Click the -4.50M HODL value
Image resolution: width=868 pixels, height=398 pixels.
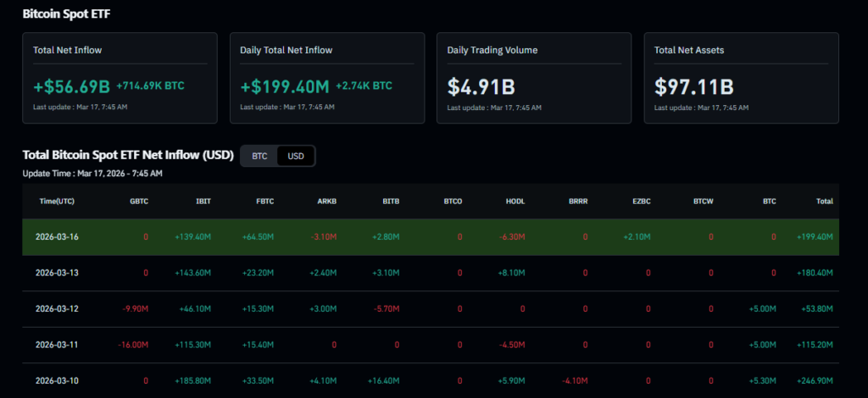pos(510,345)
